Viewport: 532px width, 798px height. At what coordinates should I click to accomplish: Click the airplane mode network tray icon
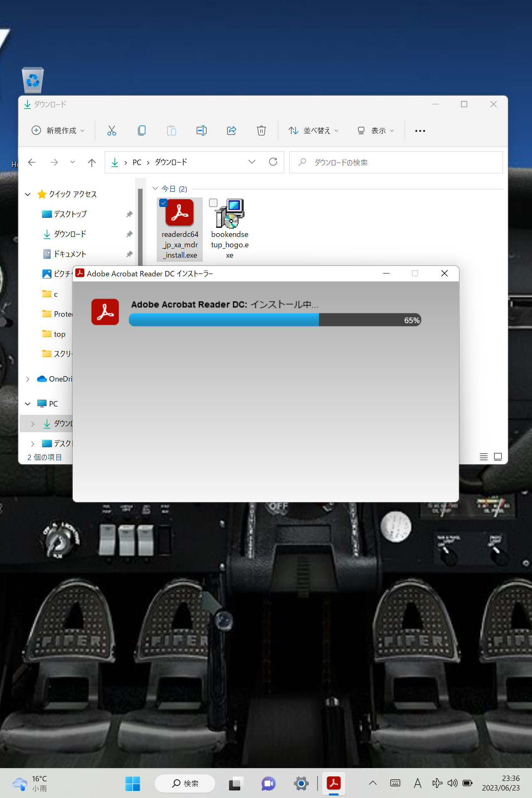click(x=437, y=783)
